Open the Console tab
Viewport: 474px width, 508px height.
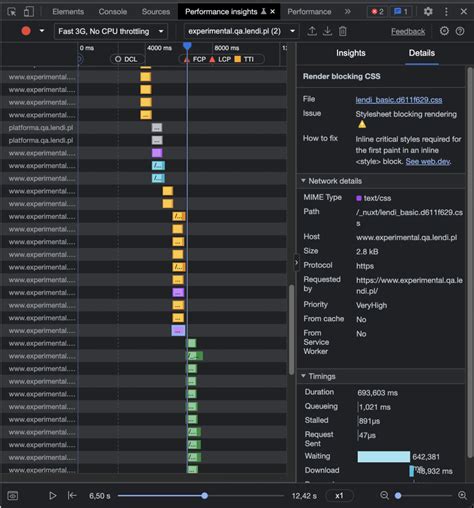click(113, 12)
